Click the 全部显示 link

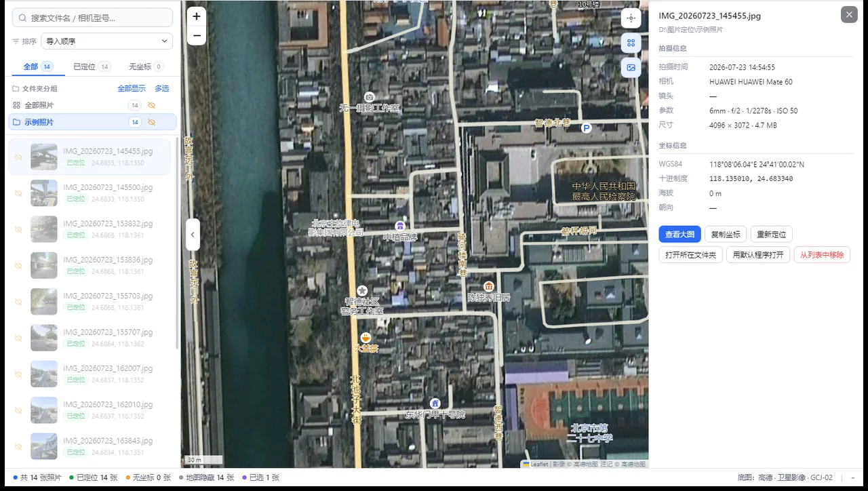[x=132, y=89]
